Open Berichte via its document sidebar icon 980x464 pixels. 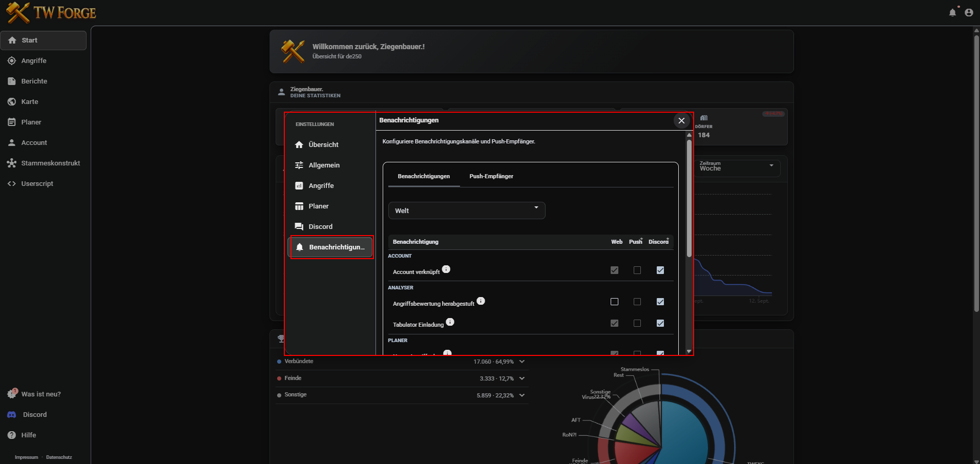[12, 81]
